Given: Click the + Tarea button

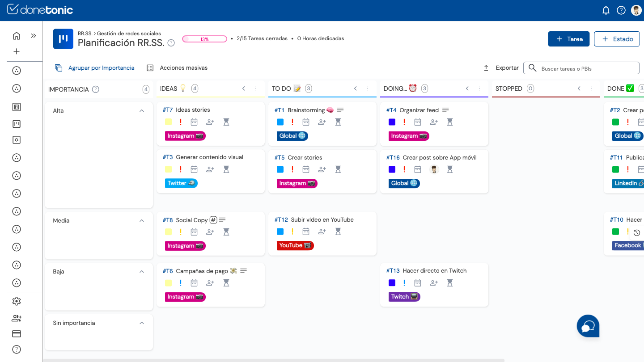Looking at the screenshot, I should [x=569, y=39].
